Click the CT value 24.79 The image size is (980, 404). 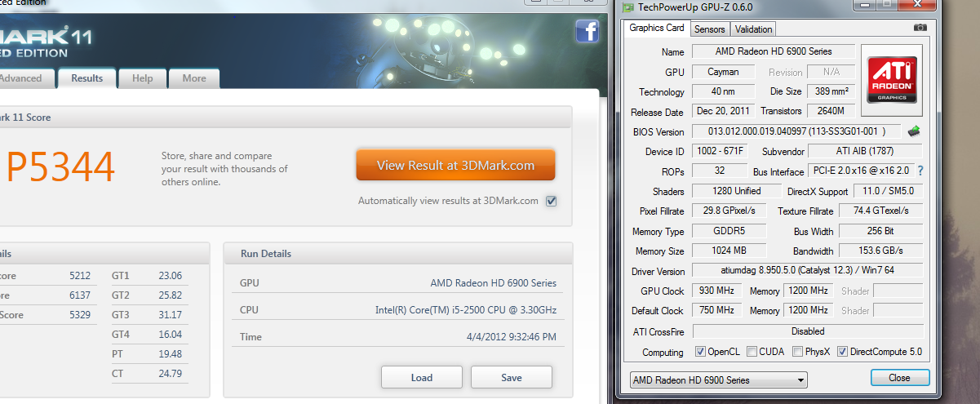170,373
